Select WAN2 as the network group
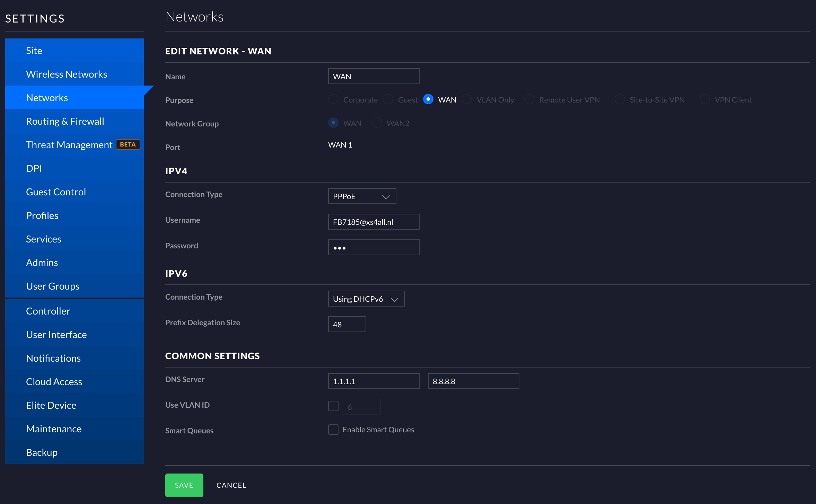Viewport: 816px width, 504px height. coord(377,123)
